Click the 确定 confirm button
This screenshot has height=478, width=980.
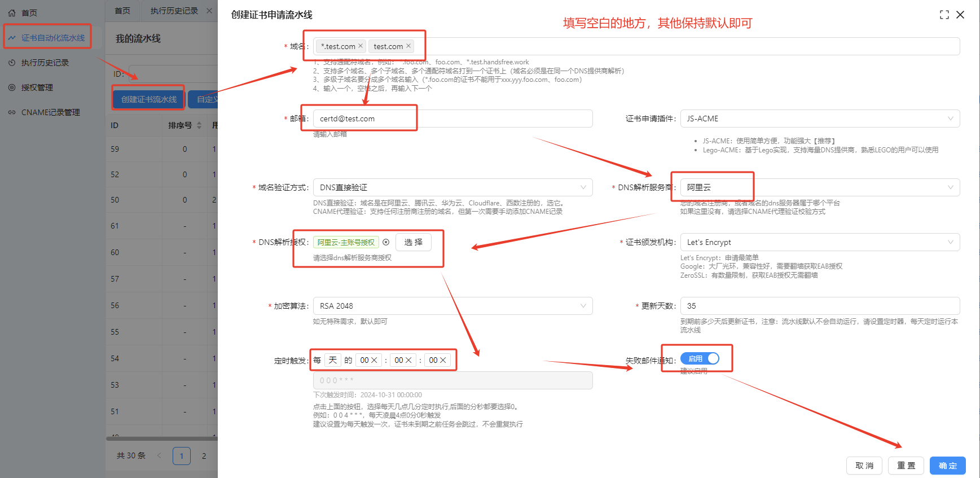pyautogui.click(x=947, y=466)
